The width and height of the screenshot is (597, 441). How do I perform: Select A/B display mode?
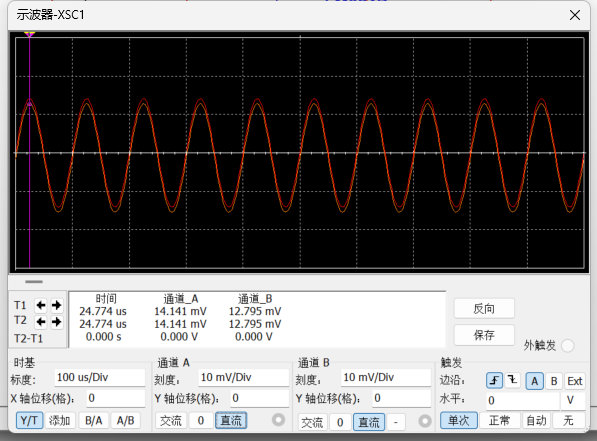point(126,420)
